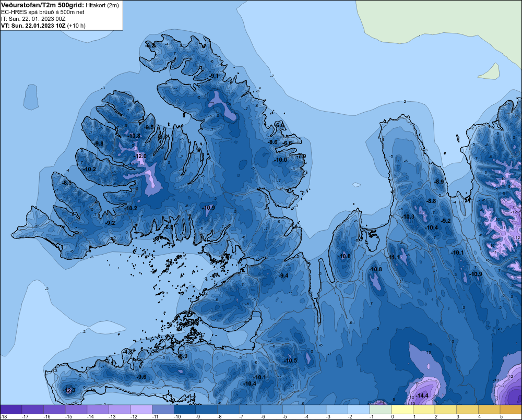Click the -14.4 temperature label

click(x=422, y=395)
